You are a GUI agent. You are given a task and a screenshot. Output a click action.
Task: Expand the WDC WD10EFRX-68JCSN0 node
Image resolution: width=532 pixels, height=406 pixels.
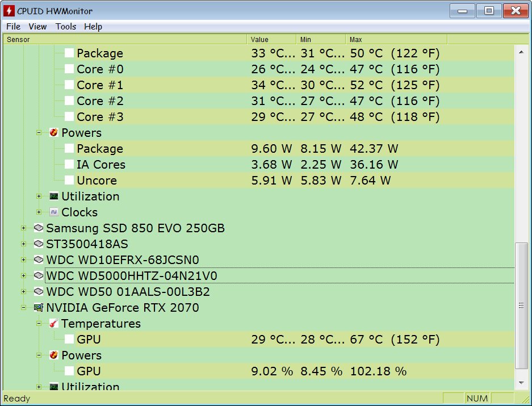[23, 259]
